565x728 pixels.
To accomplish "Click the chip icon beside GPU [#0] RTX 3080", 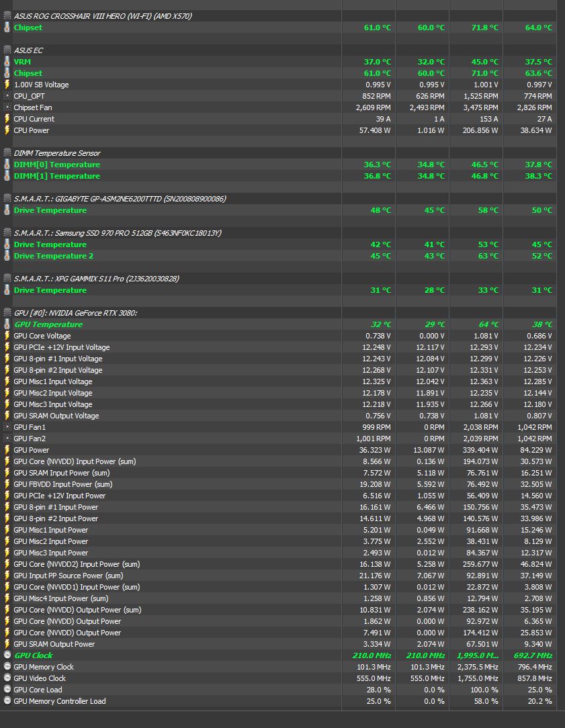I will [7, 313].
